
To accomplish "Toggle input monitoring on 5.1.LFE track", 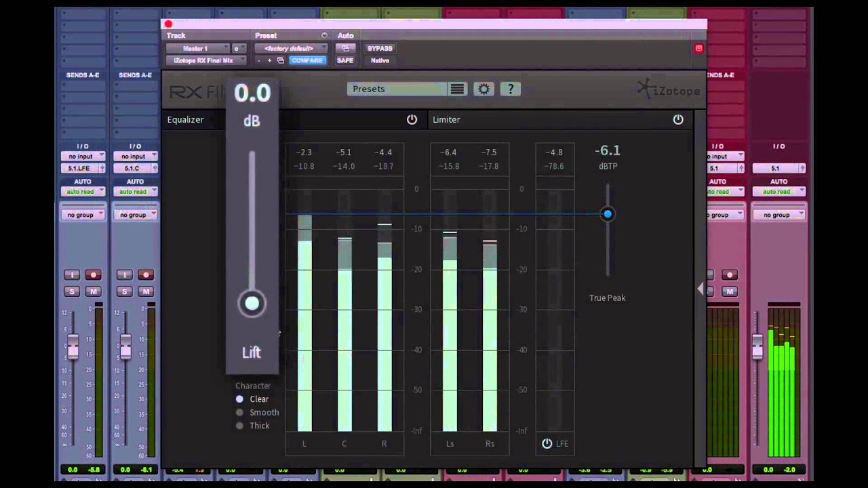I will pos(72,274).
